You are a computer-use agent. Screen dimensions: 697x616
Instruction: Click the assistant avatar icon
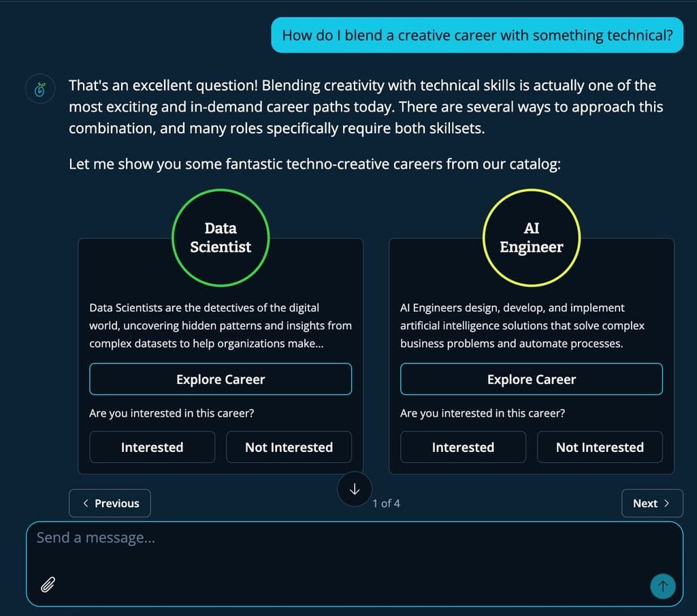pos(40,90)
